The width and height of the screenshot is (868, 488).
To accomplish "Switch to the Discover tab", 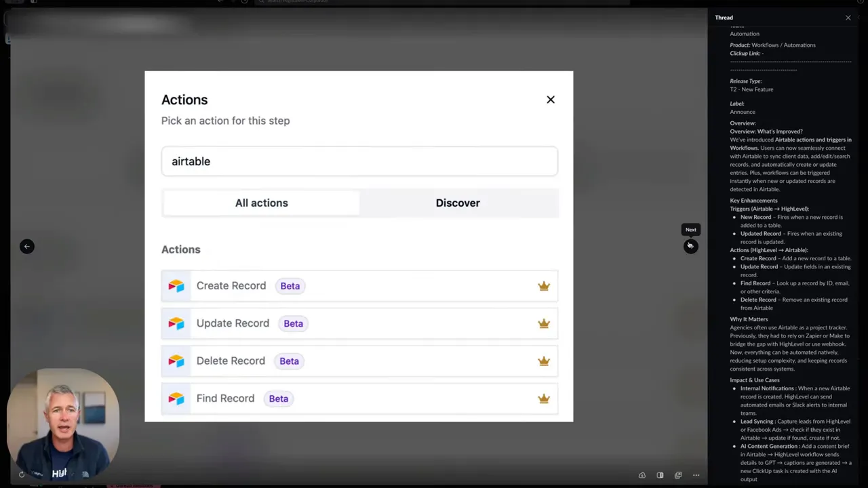I will click(x=458, y=203).
